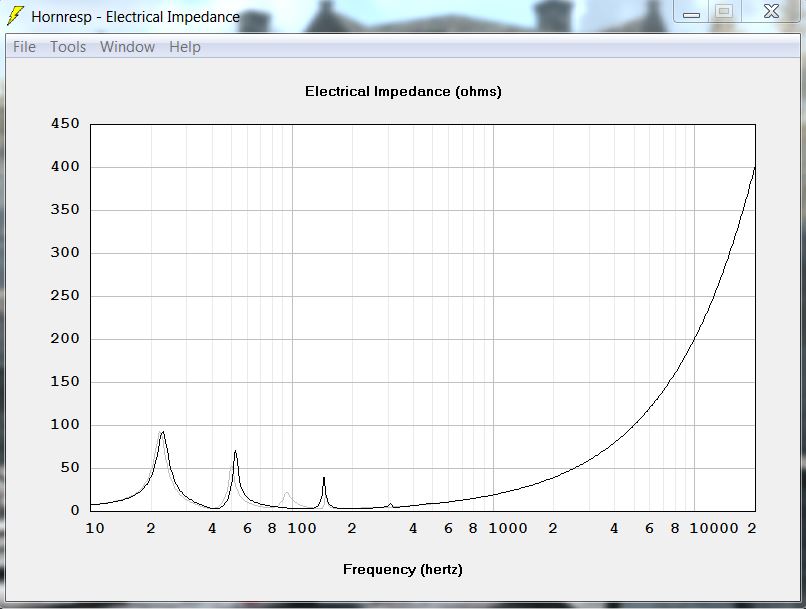Click the third impedance peak near 140 Hz
The width and height of the screenshot is (806, 609).
pyautogui.click(x=324, y=478)
